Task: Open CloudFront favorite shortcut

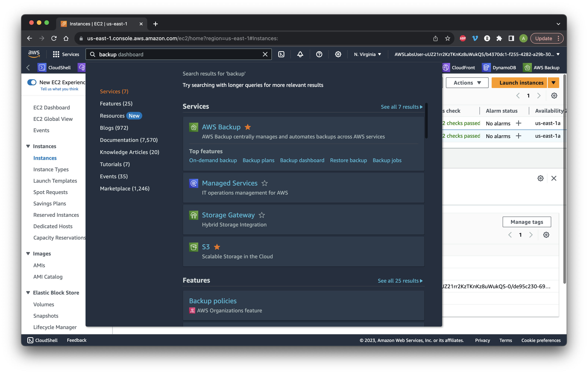Action: tap(459, 68)
